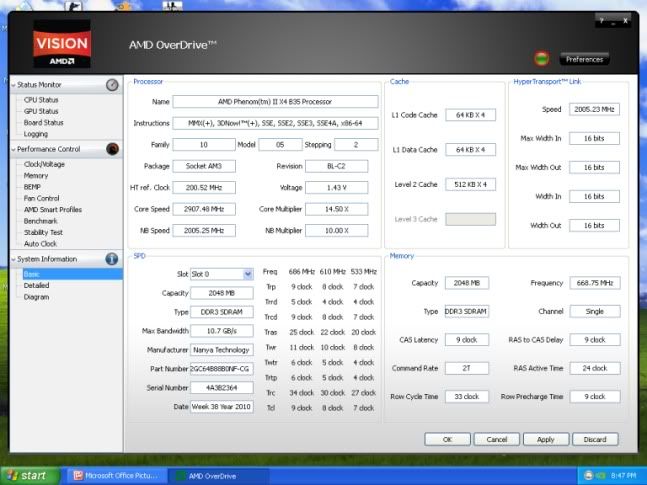Click the SPD Serial Number field
Viewport: 647px width, 485px height.
pos(222,388)
